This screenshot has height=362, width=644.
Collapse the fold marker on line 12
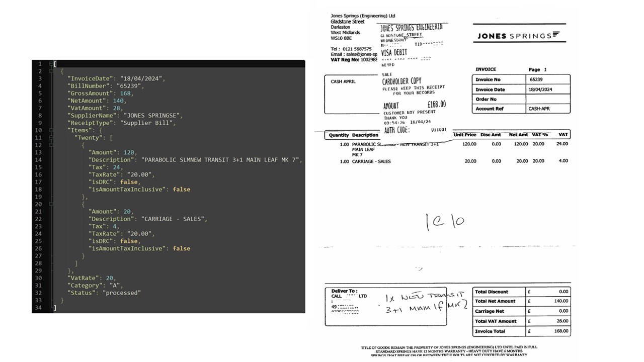(x=51, y=145)
